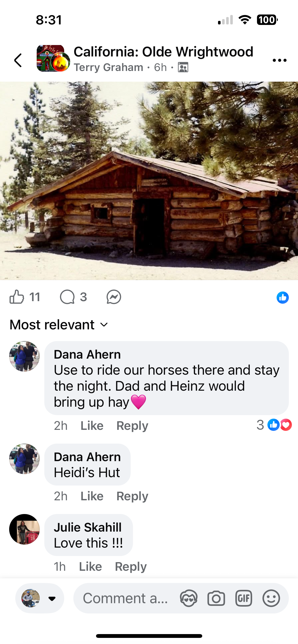The image size is (298, 644).
Task: Open profile switcher dropdown arrow
Action: (52, 598)
